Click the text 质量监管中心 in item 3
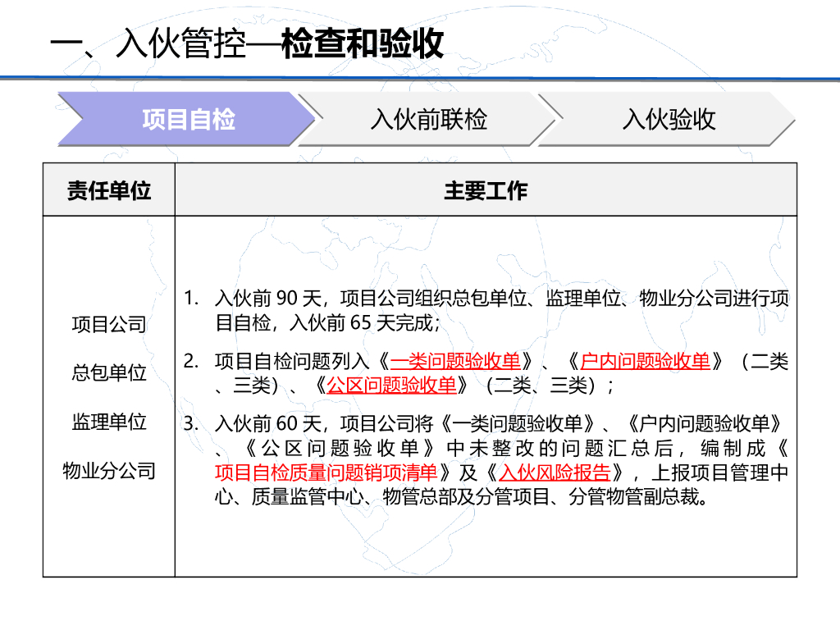This screenshot has height=630, width=840. (307, 497)
